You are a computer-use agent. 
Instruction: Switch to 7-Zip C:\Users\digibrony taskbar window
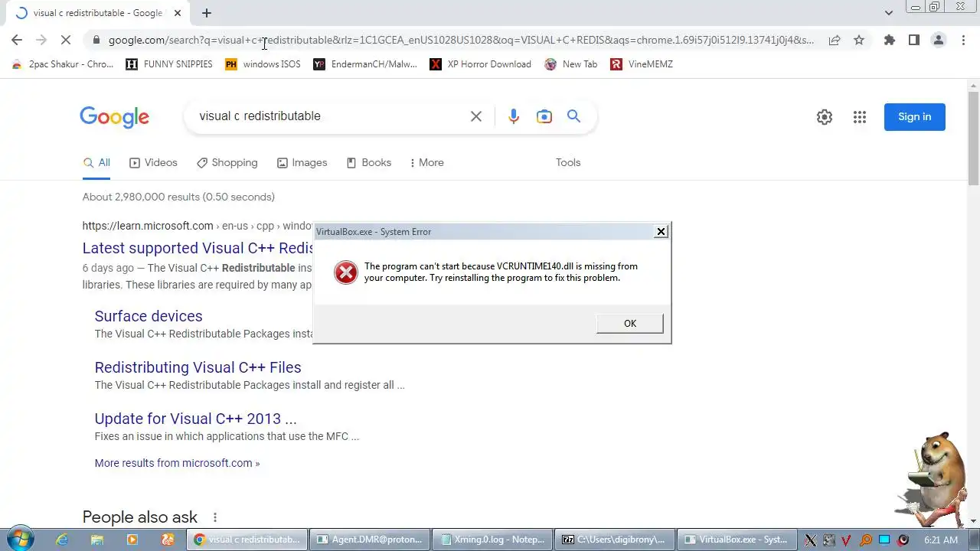[615, 540]
